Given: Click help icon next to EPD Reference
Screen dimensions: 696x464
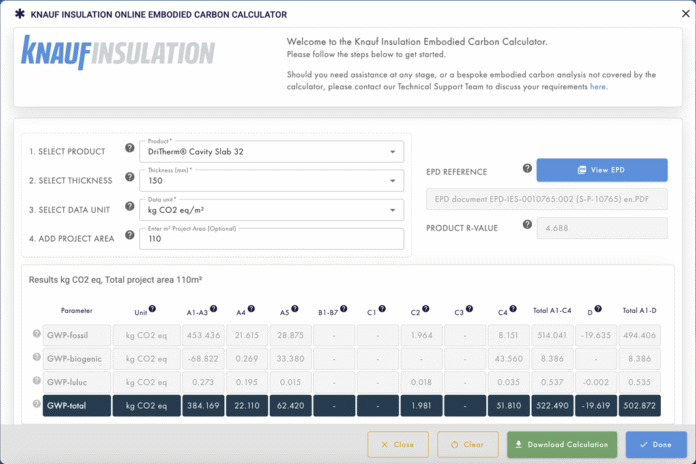Looking at the screenshot, I should pos(527,168).
